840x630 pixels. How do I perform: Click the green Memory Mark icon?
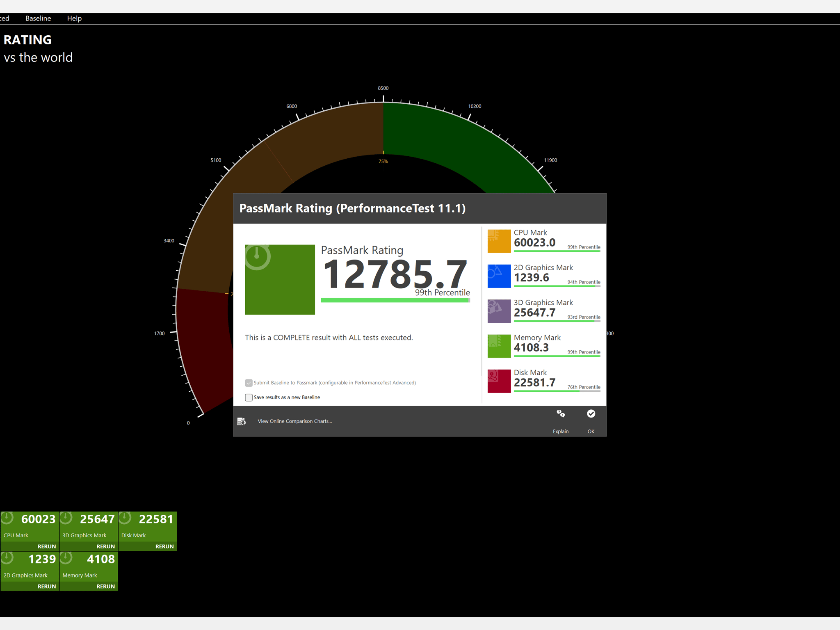coord(499,346)
